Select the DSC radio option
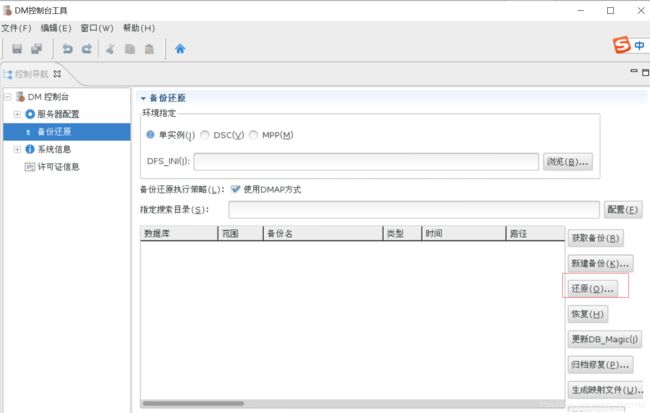650x413 pixels. coord(205,135)
